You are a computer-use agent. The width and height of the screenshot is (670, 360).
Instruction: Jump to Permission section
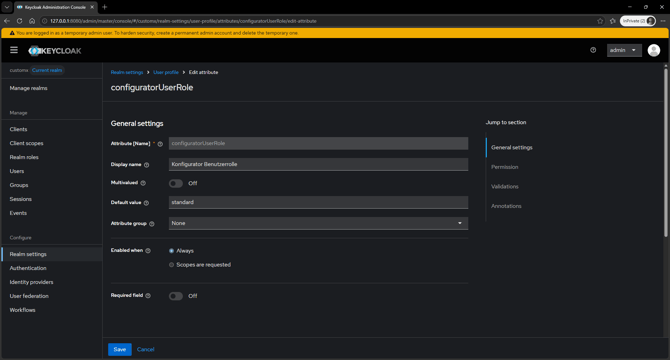pyautogui.click(x=504, y=167)
